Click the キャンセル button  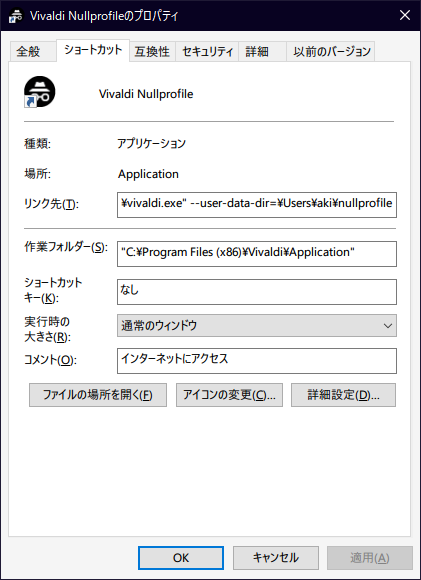pyautogui.click(x=276, y=558)
